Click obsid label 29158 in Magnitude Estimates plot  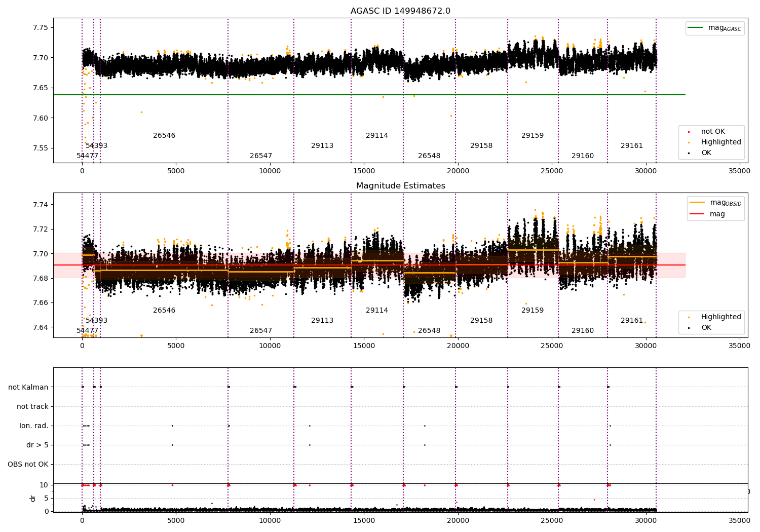[x=481, y=321]
